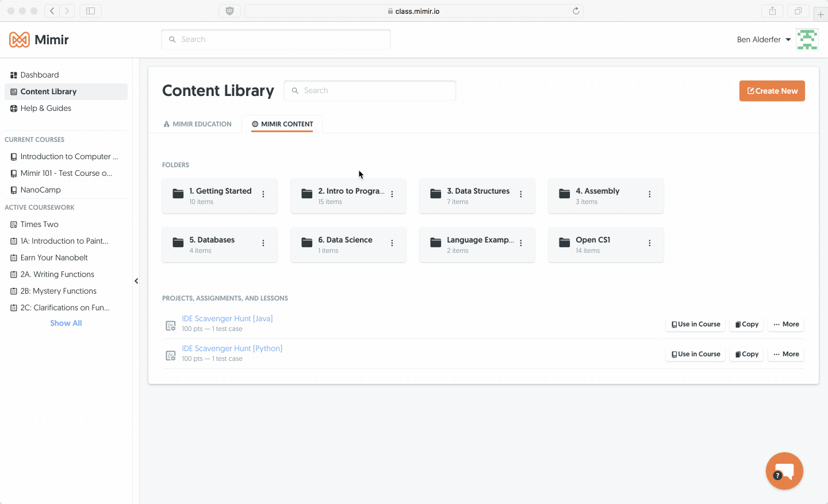
Task: Open IDE Scavenger Hunt [Python] link
Action: point(232,348)
